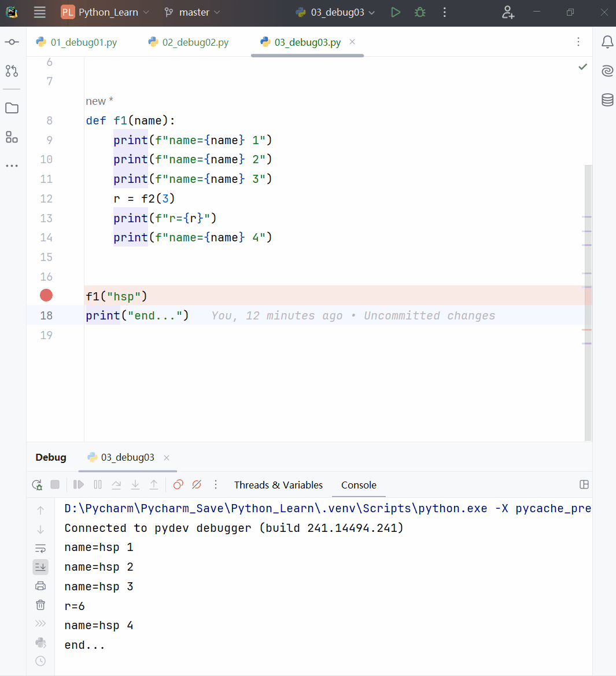
Task: Close the 03_debug03 debug session tab
Action: 167,458
